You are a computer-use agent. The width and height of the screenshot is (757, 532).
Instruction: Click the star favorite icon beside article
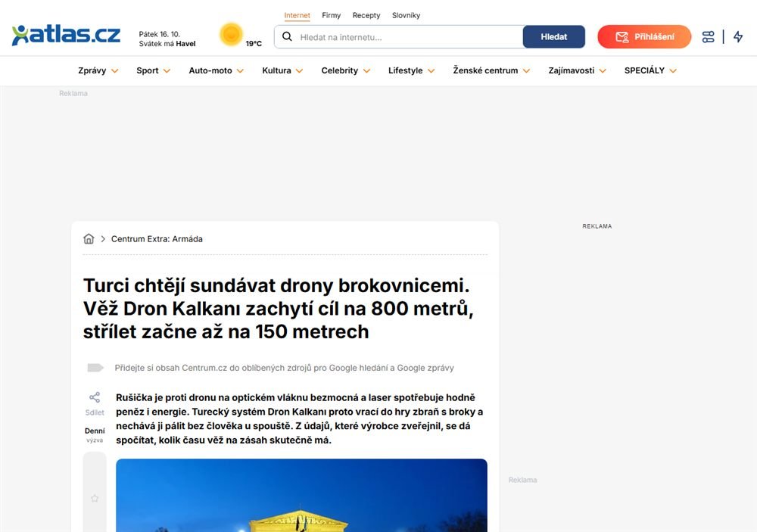pos(95,498)
